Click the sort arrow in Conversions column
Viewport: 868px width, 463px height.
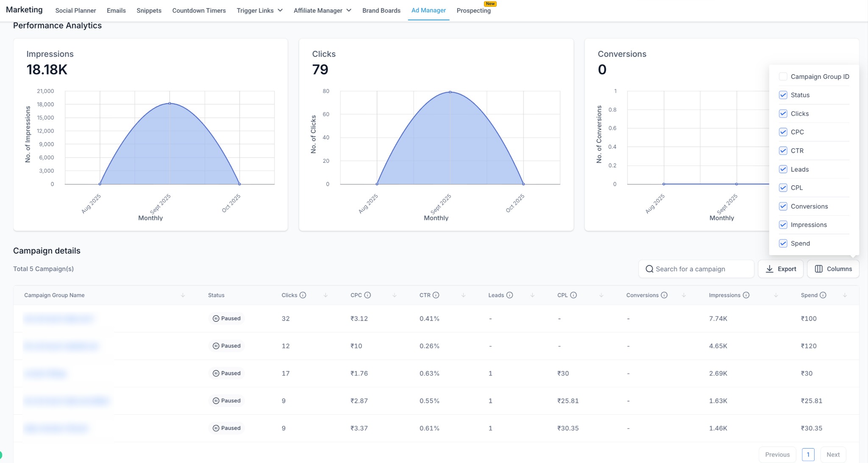(x=684, y=295)
